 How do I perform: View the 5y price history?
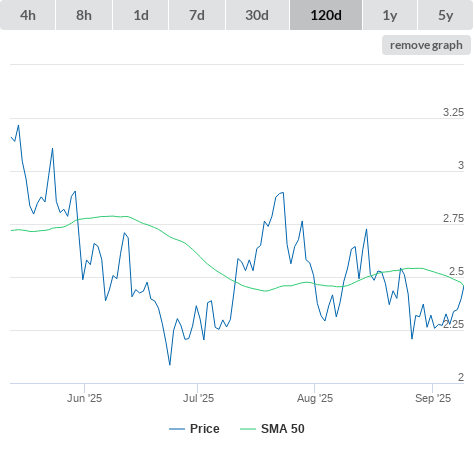coord(445,15)
